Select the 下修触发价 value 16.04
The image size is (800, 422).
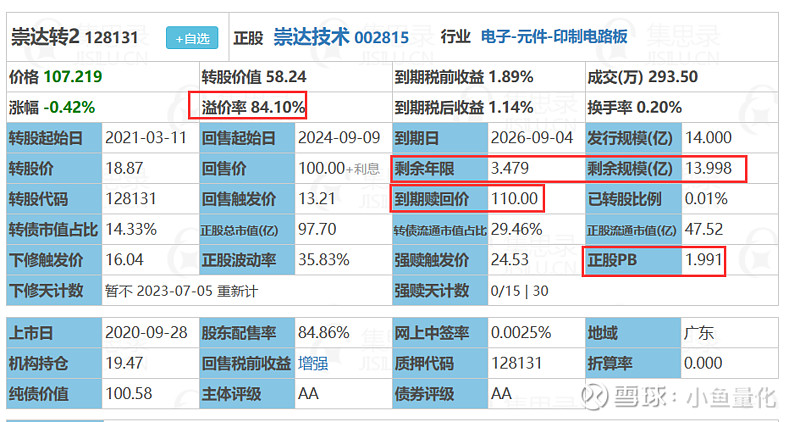(124, 260)
